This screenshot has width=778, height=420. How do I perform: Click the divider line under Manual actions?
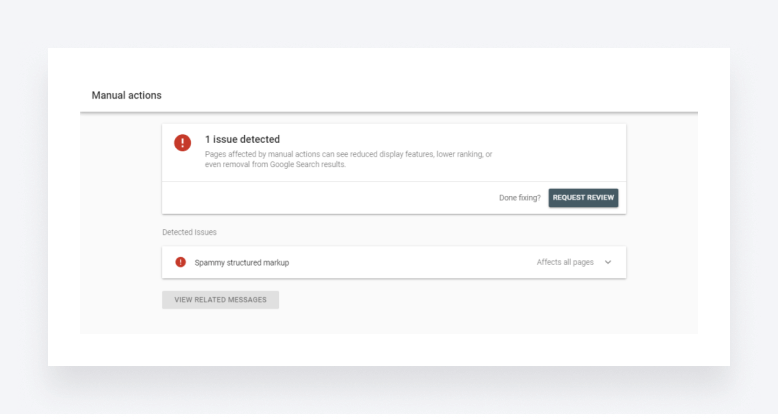[x=389, y=112]
